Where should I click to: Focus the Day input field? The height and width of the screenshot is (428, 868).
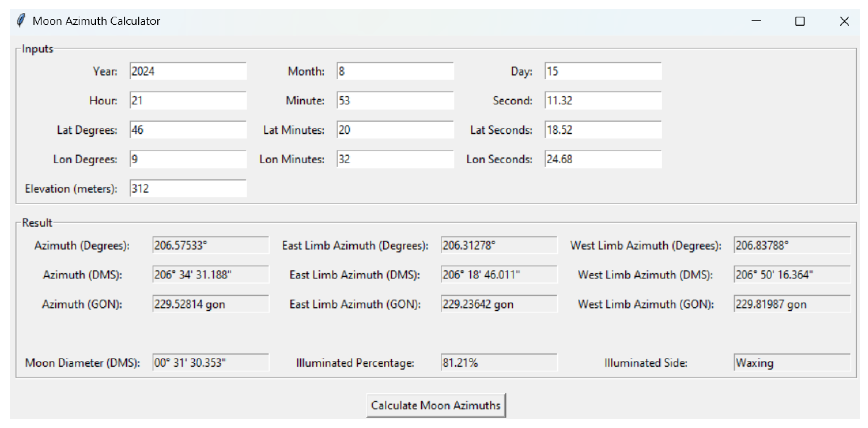click(603, 71)
